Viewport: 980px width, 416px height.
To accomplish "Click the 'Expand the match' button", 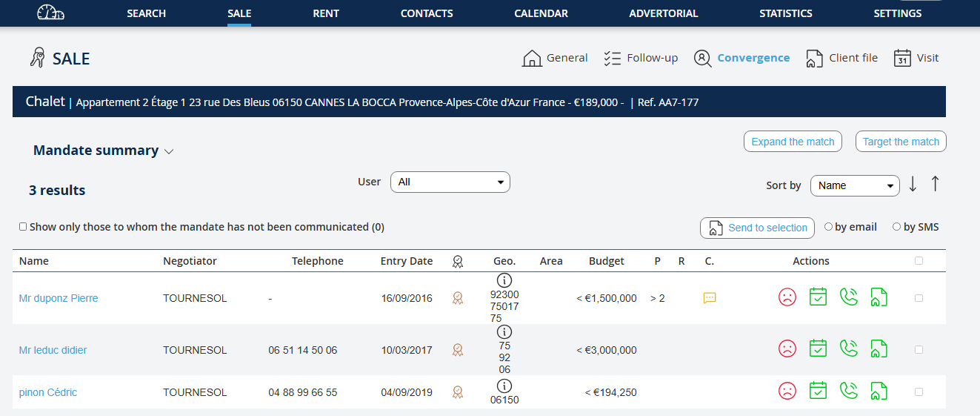I will pos(792,142).
